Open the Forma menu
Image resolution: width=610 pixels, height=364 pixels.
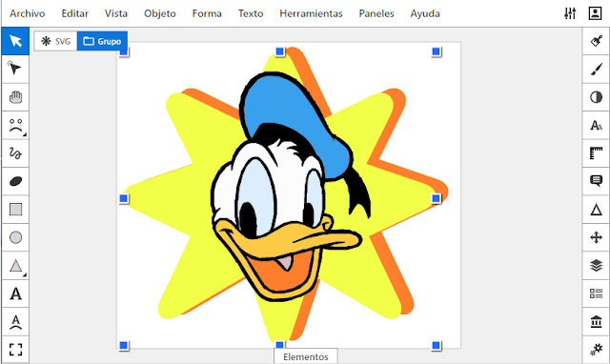207,13
